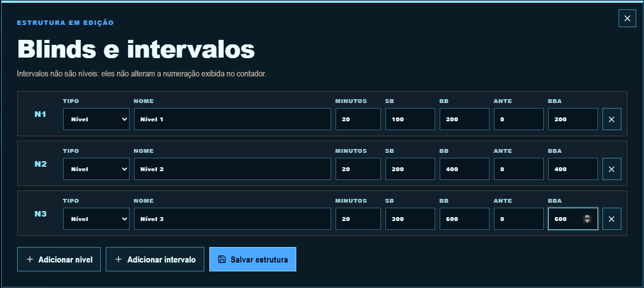Screen dimensions: 644x288
Task: Focus the Nome field containing Nível 3
Action: click(x=233, y=219)
